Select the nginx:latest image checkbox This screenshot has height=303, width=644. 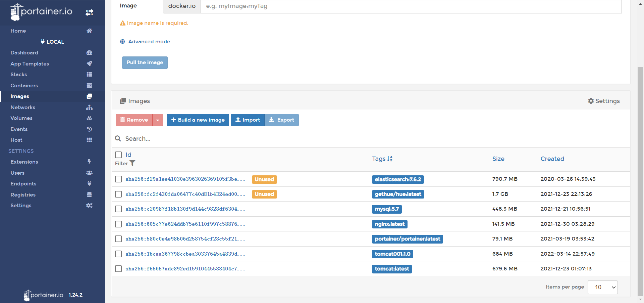[118, 224]
